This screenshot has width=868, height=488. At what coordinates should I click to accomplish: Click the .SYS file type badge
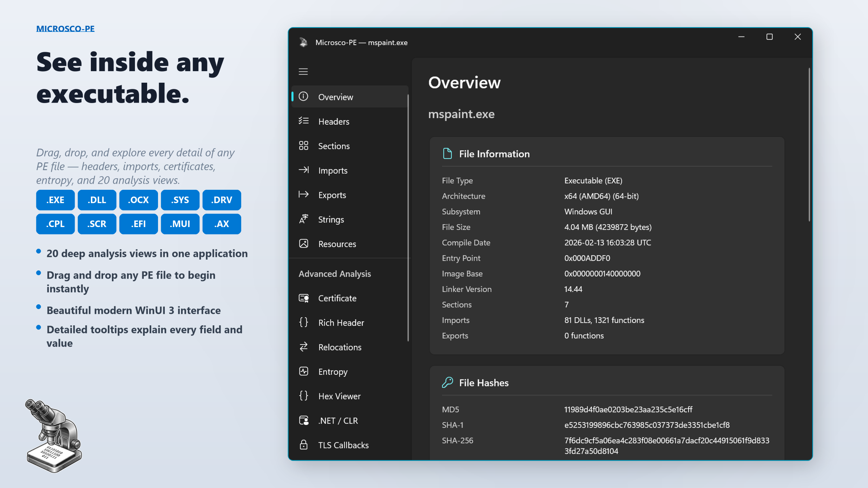coord(180,200)
